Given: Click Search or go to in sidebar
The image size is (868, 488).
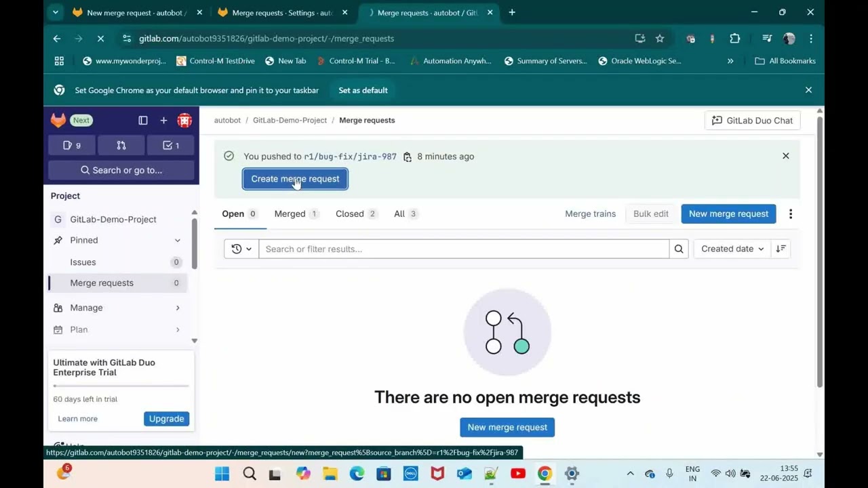Looking at the screenshot, I should pyautogui.click(x=121, y=170).
